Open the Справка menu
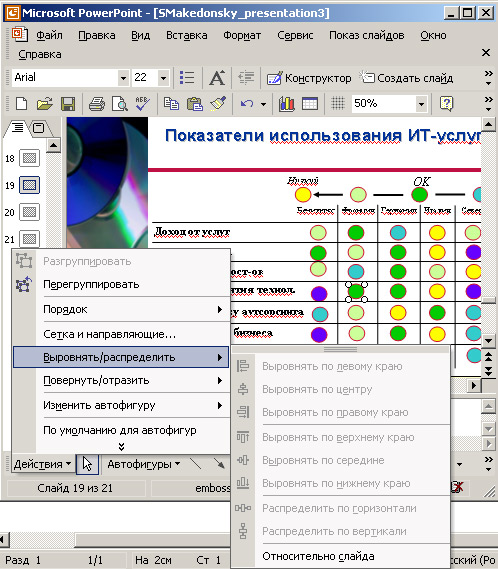Screen dimensions: 498x569 [x=40, y=55]
